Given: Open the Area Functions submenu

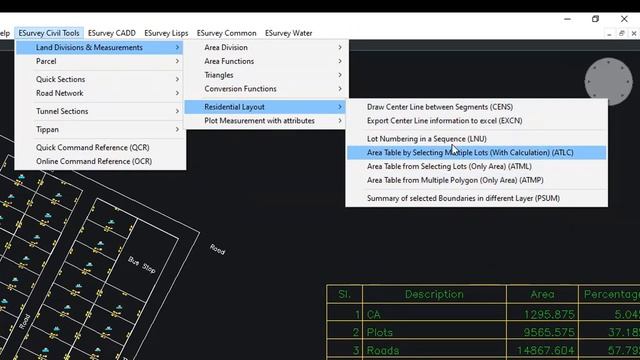Looking at the screenshot, I should 265,61.
